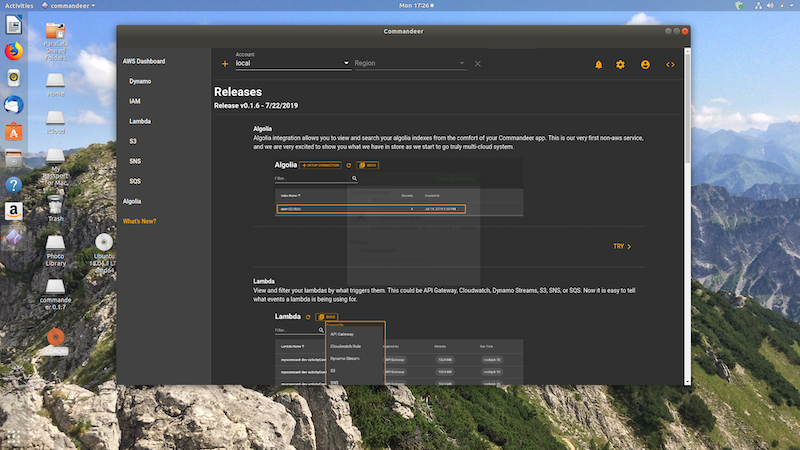Image resolution: width=800 pixels, height=450 pixels.
Task: Select the Home desktop icon
Action: point(56,85)
